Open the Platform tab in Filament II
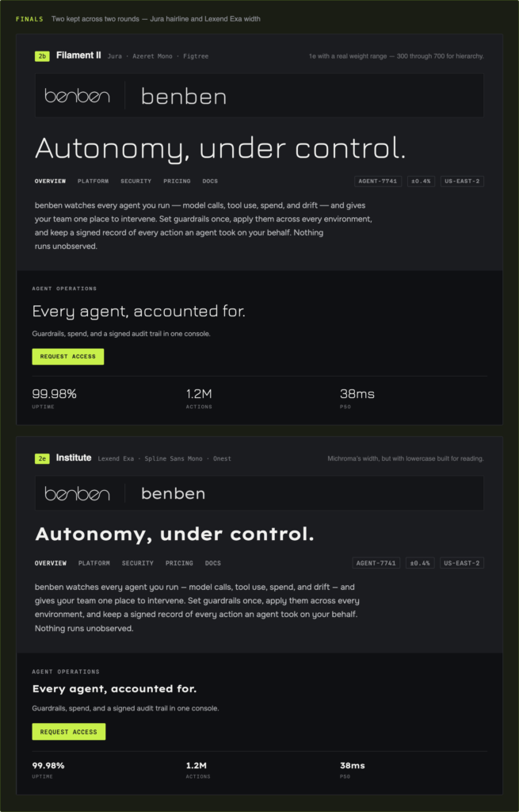 (93, 182)
